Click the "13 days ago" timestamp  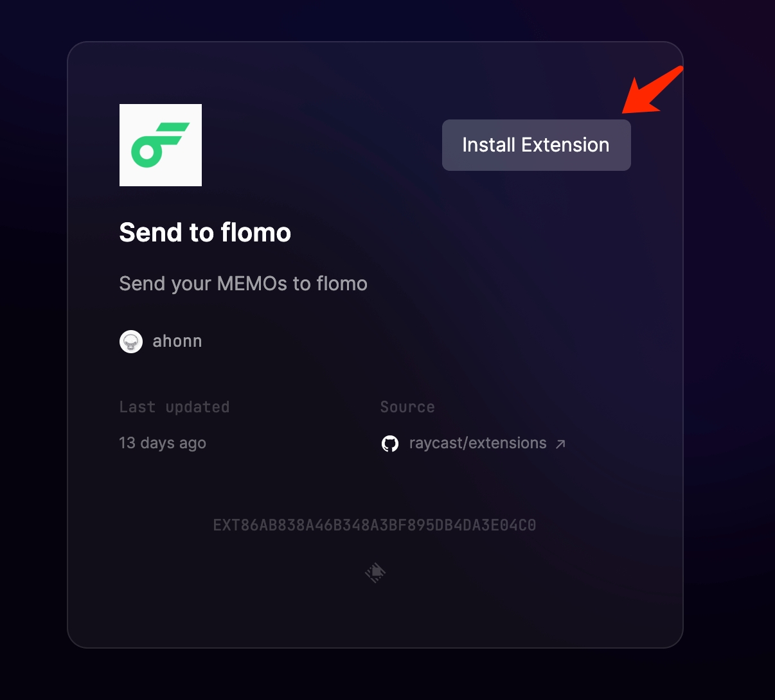coord(163,443)
